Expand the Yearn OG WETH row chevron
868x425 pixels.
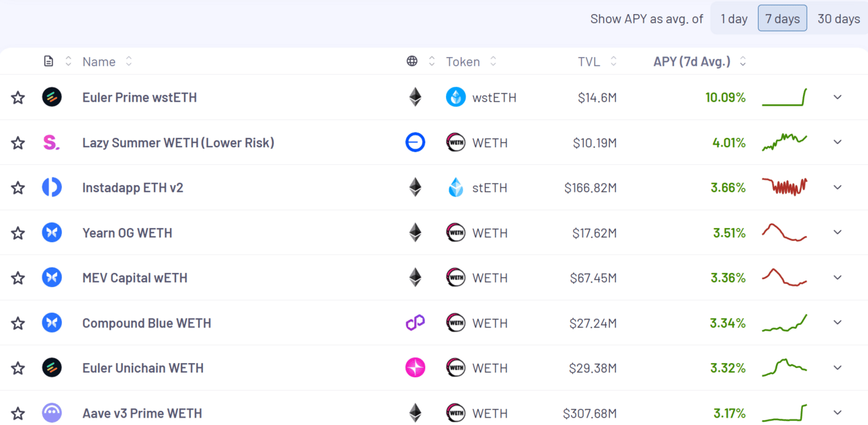(x=838, y=232)
